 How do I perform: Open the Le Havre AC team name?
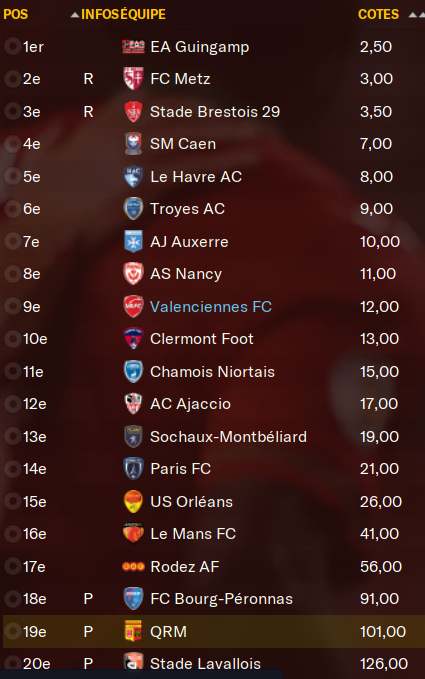pos(196,177)
